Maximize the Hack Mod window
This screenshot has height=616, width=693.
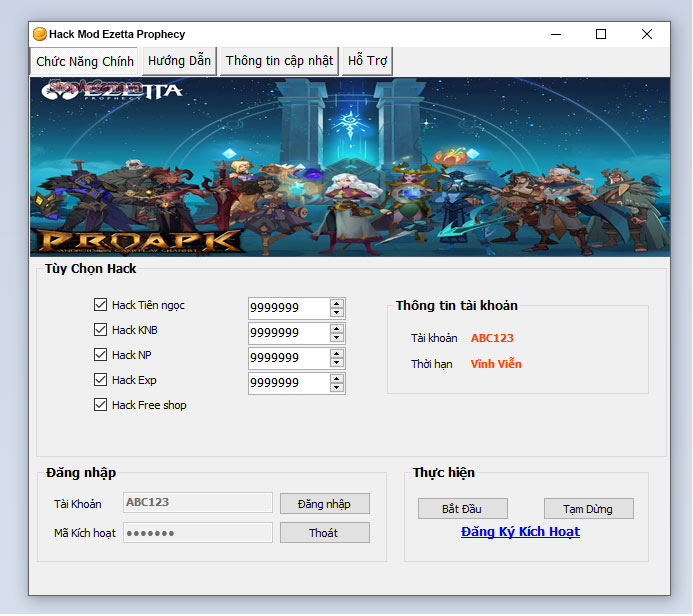point(601,34)
